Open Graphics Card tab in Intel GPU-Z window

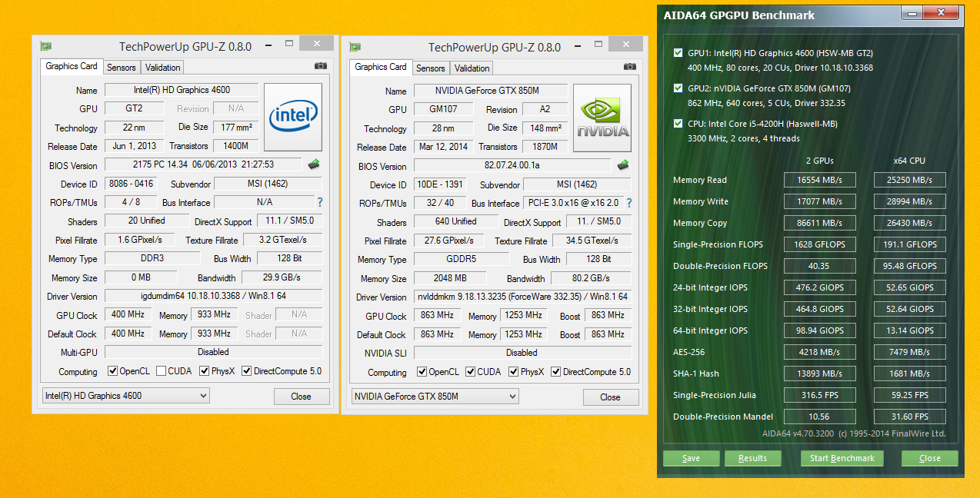click(72, 66)
